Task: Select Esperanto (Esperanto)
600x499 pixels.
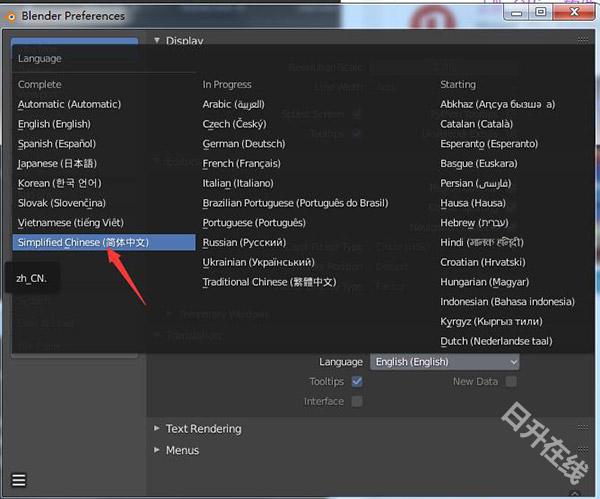Action: 489,144
